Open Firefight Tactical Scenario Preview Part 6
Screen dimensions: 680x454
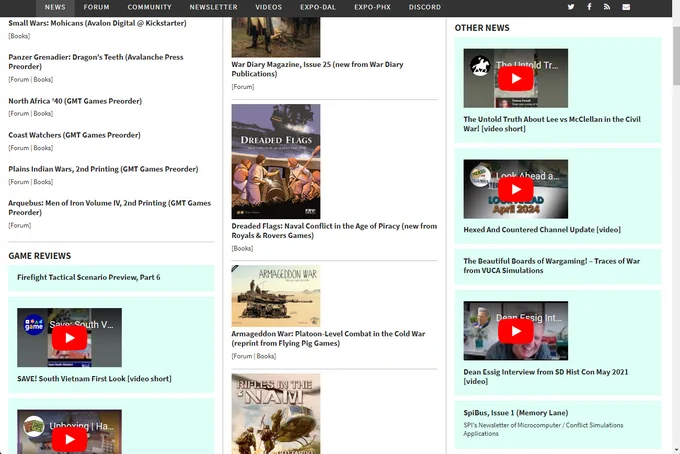click(88, 277)
